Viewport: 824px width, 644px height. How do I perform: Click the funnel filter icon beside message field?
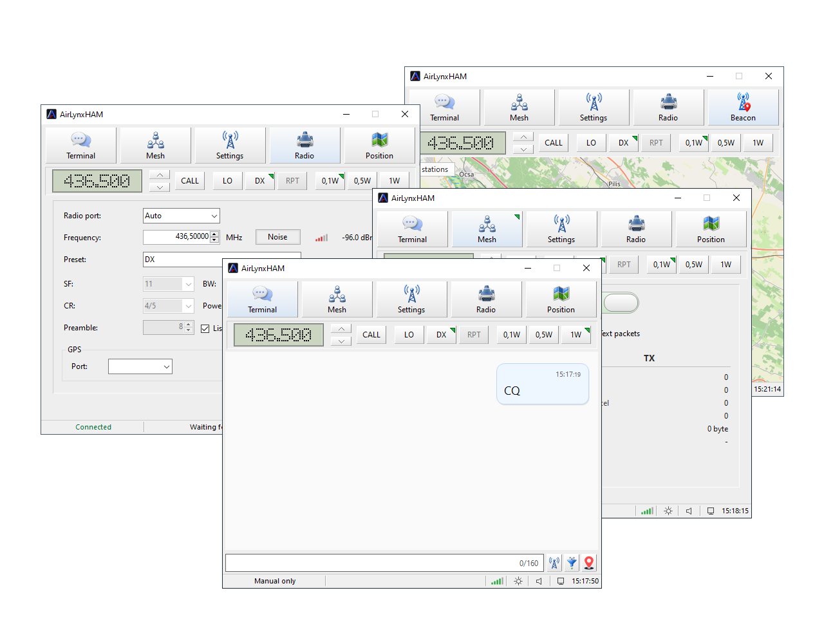click(x=572, y=563)
